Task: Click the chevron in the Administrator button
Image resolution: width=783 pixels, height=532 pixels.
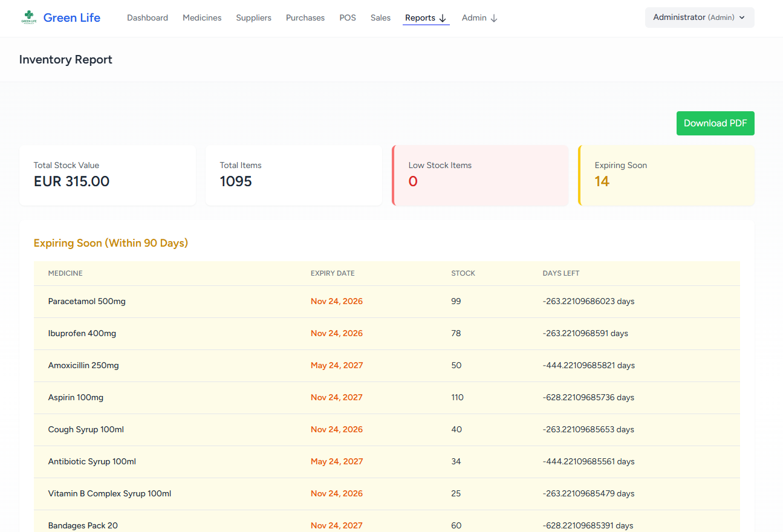Action: [x=742, y=18]
